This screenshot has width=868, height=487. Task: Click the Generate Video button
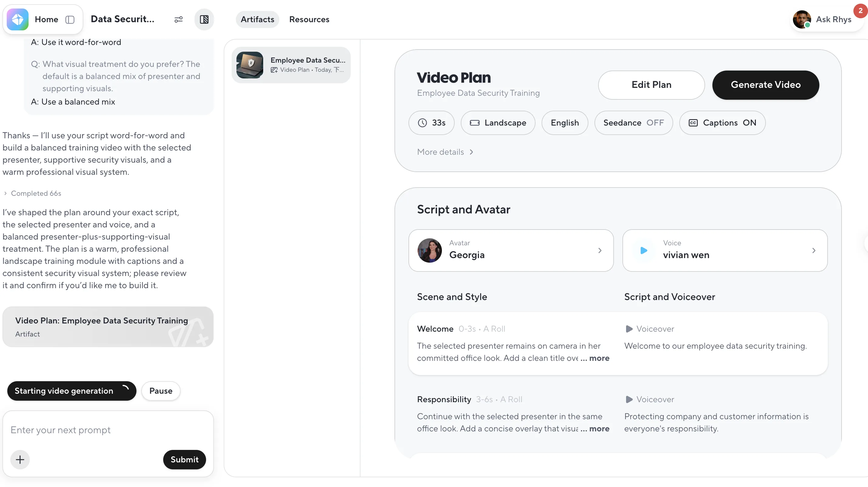[x=766, y=85]
